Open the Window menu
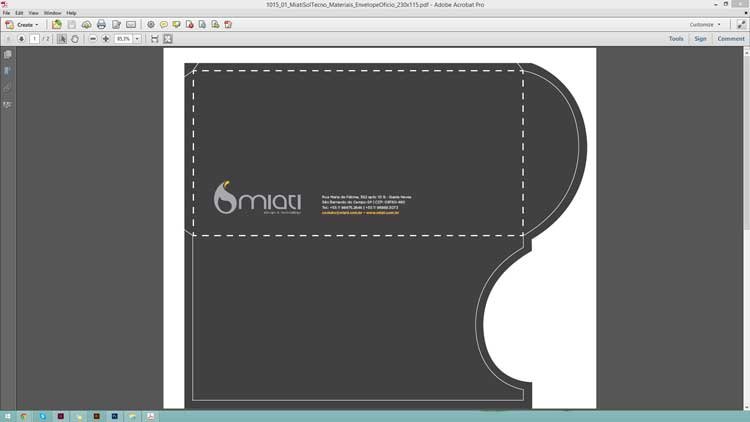The image size is (750, 422). (x=52, y=13)
